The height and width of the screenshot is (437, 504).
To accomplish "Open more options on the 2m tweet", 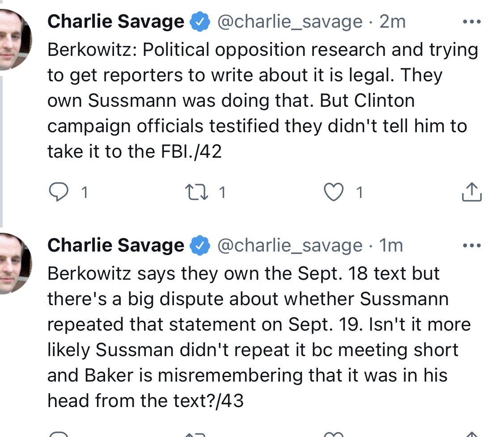I will click(472, 21).
